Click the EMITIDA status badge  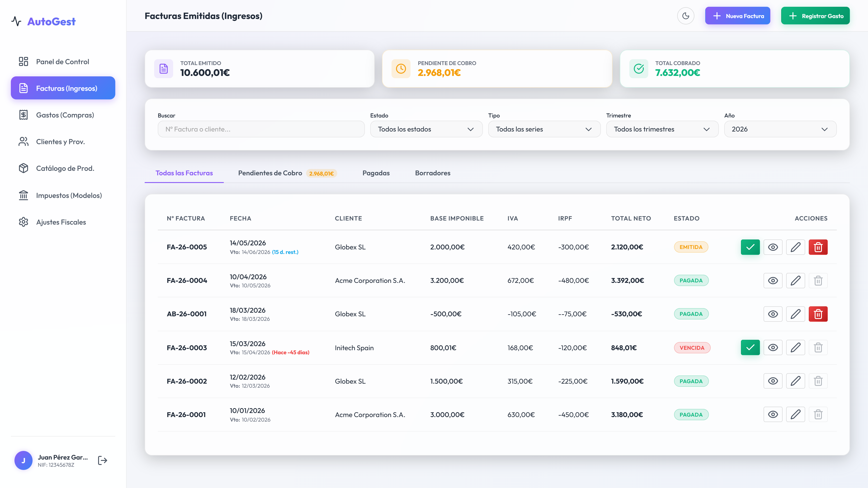pyautogui.click(x=691, y=247)
